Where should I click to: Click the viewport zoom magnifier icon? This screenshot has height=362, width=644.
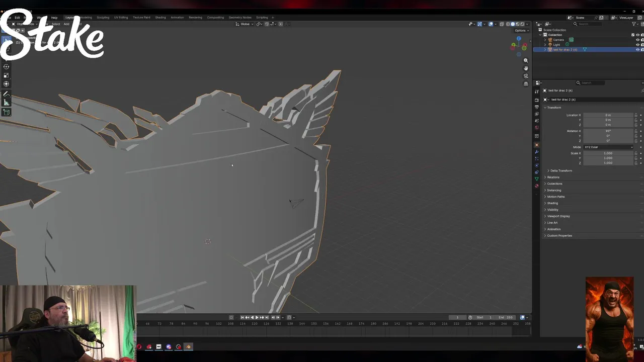click(526, 60)
